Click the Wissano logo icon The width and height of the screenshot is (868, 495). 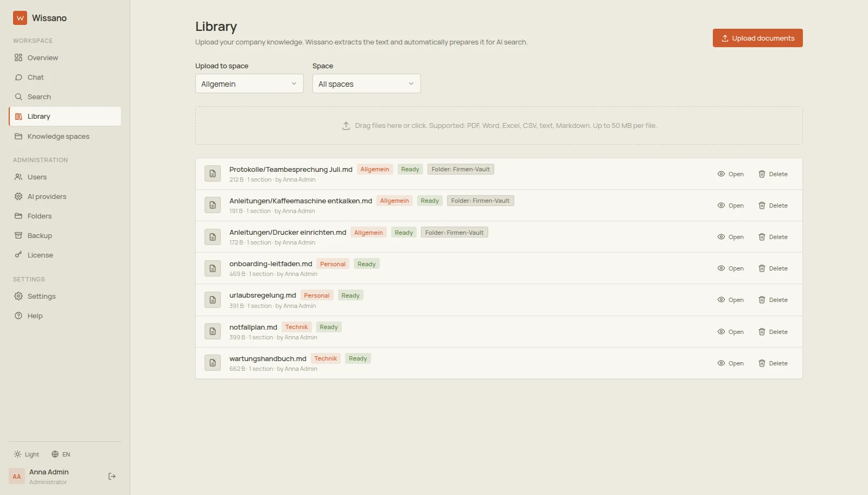coord(20,18)
